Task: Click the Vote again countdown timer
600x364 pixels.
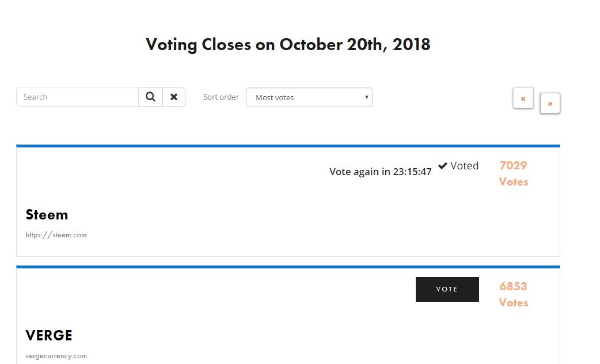Action: pos(380,172)
